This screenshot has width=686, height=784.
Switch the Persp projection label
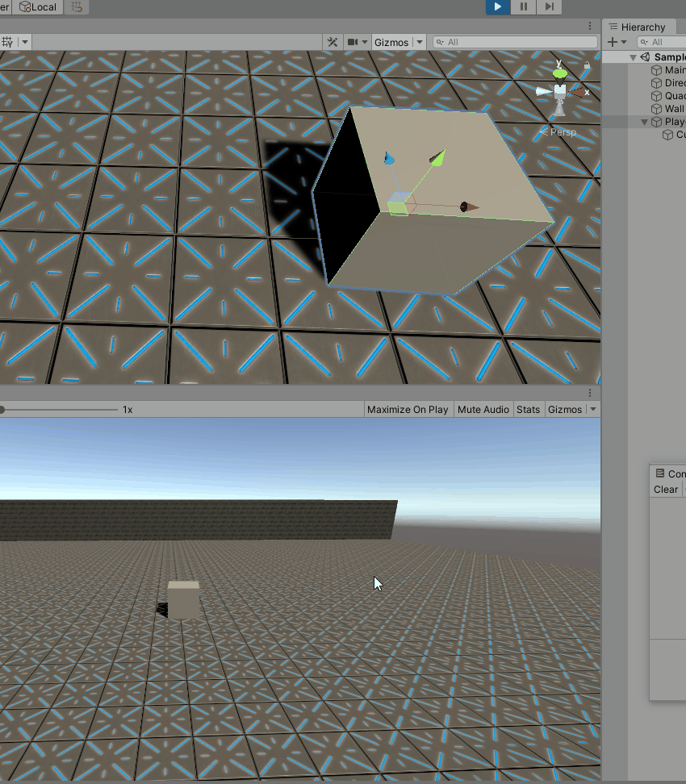(563, 131)
